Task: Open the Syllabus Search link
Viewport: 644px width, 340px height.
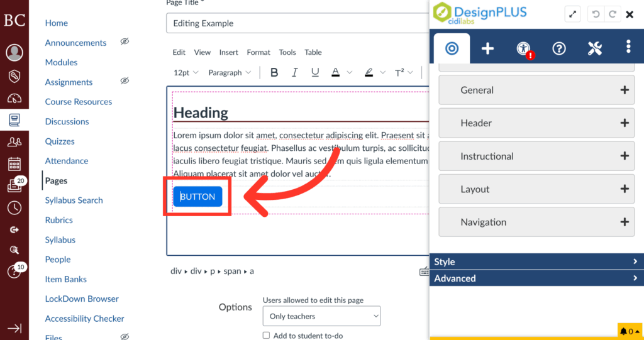Action: pyautogui.click(x=74, y=200)
